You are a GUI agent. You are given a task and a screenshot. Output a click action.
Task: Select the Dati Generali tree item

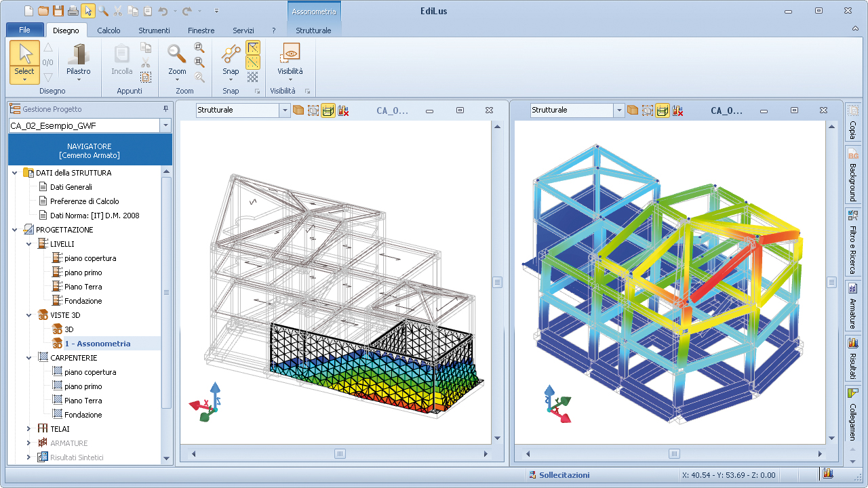pos(71,187)
